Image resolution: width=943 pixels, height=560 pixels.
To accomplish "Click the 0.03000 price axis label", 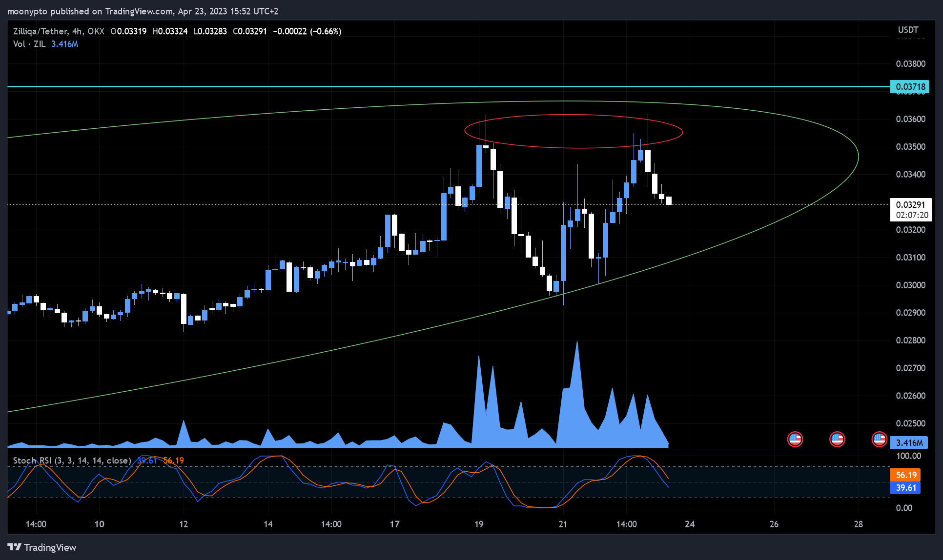I will click(910, 285).
